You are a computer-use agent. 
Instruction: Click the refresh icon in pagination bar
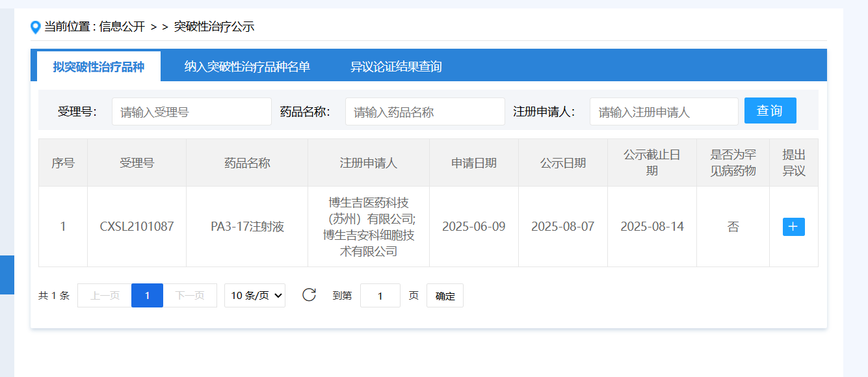point(309,295)
